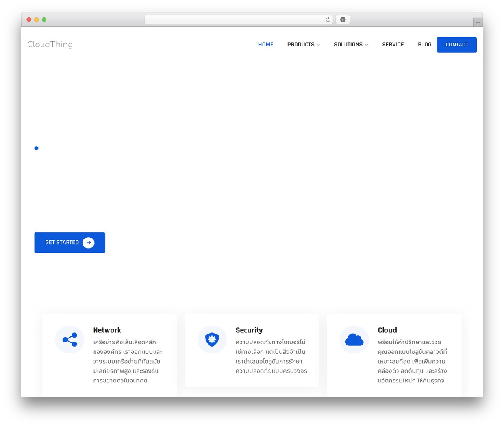Maximize the browser with green button
Screen dimensions: 504x427
tap(44, 20)
